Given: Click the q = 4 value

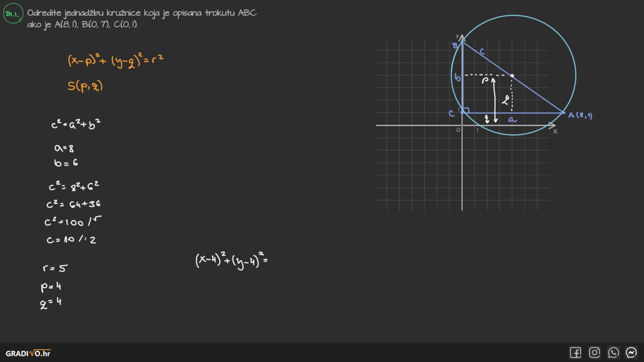Looking at the screenshot, I should pyautogui.click(x=51, y=303).
